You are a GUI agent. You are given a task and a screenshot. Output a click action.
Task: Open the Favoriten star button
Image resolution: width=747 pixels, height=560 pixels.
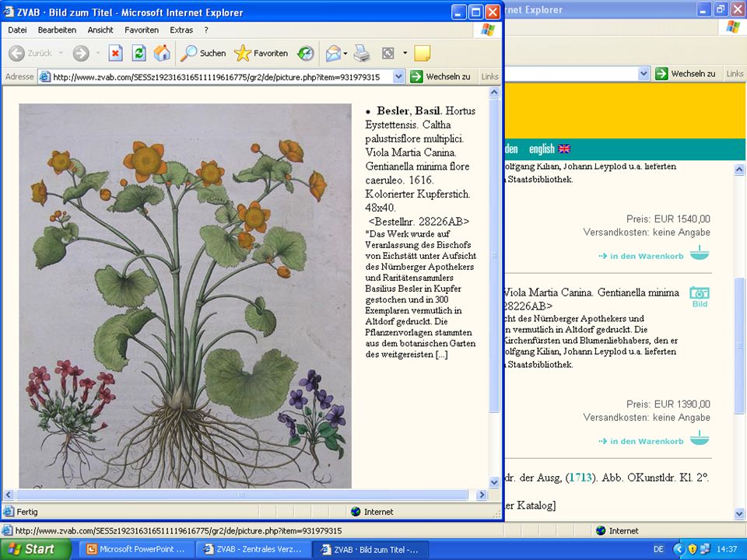click(261, 53)
